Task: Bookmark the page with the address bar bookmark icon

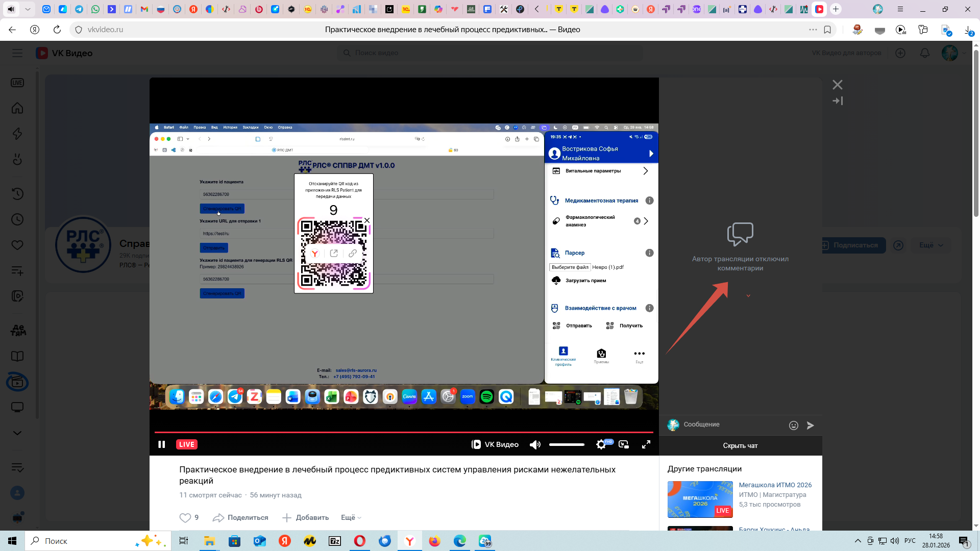Action: (827, 30)
